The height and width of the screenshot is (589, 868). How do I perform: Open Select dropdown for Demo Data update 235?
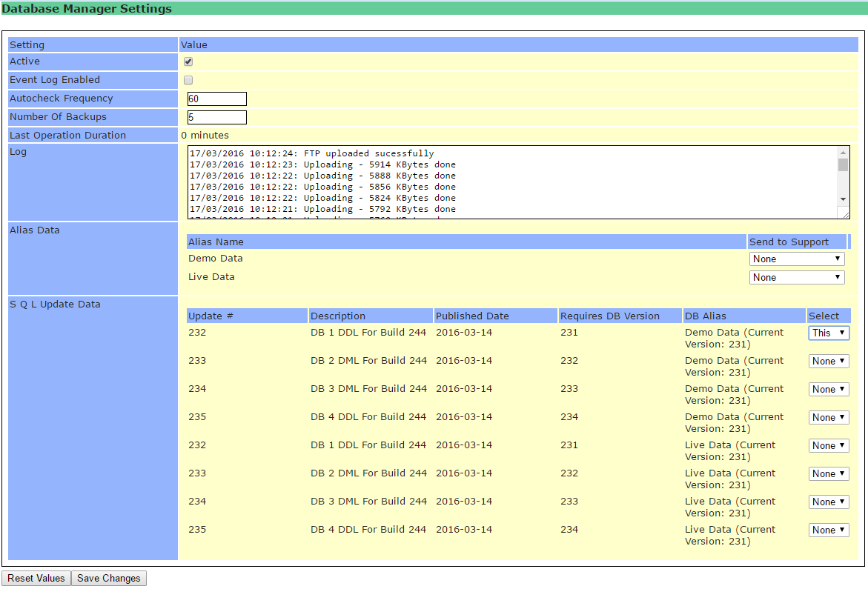(x=829, y=418)
